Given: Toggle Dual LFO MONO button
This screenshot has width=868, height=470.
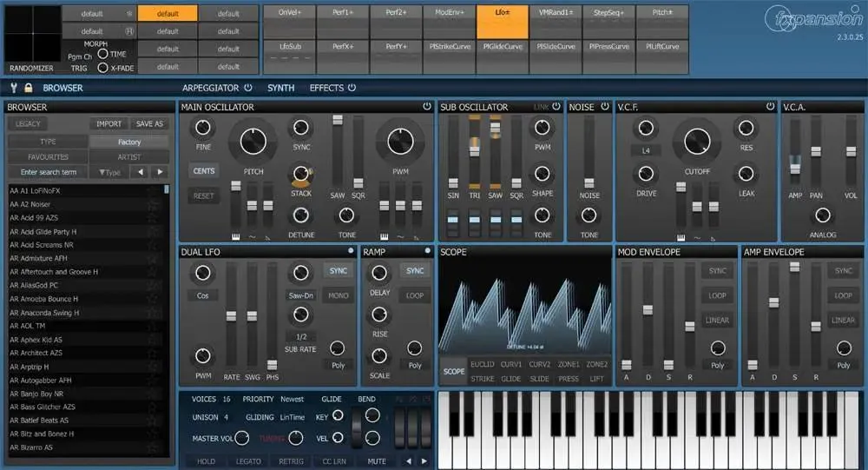Looking at the screenshot, I should tap(339, 295).
